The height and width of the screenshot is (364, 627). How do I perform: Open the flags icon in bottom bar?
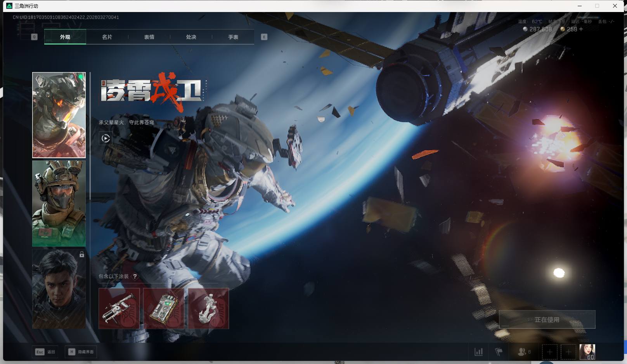pyautogui.click(x=499, y=352)
